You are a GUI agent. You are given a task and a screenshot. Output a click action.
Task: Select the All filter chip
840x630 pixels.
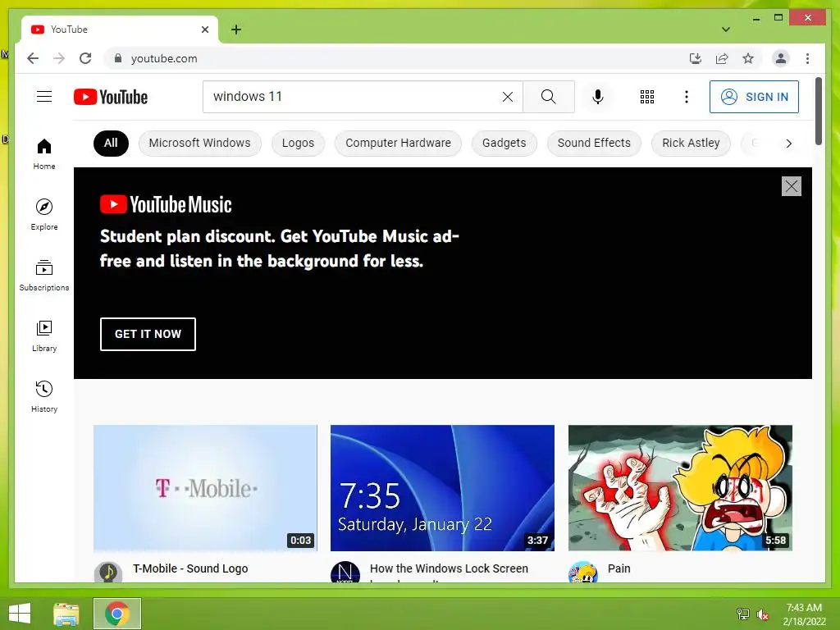tap(111, 143)
